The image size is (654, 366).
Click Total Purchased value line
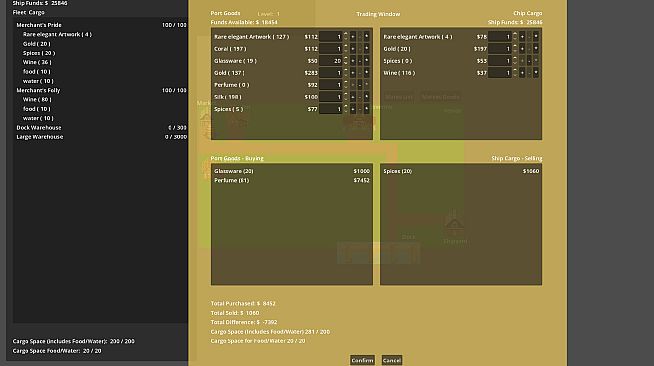[243, 303]
